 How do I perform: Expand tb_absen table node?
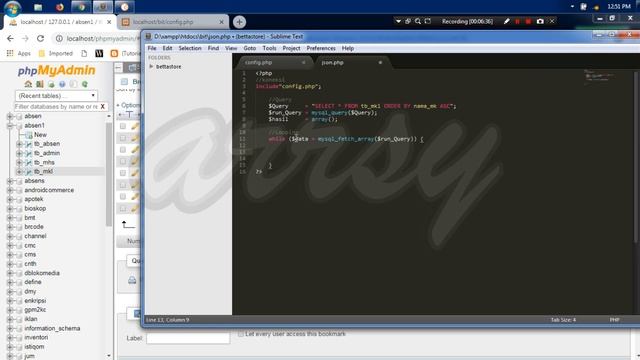coord(19,144)
